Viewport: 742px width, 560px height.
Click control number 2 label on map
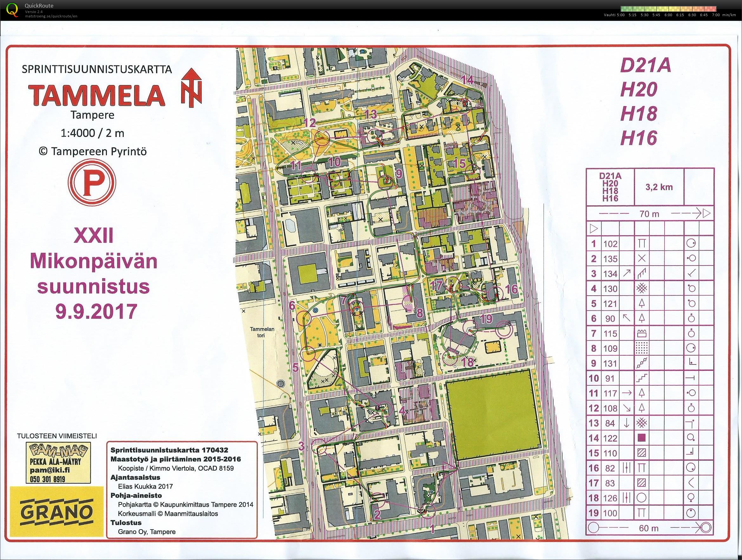(x=377, y=514)
